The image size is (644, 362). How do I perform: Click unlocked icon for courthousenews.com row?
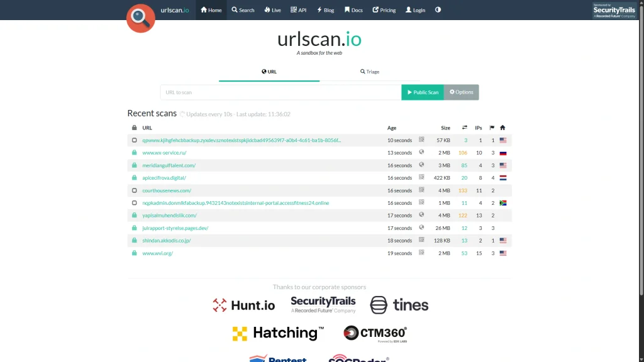pyautogui.click(x=135, y=190)
